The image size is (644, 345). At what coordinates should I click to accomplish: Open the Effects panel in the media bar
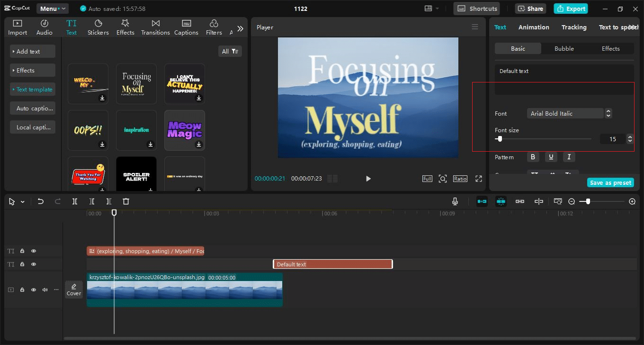(125, 26)
